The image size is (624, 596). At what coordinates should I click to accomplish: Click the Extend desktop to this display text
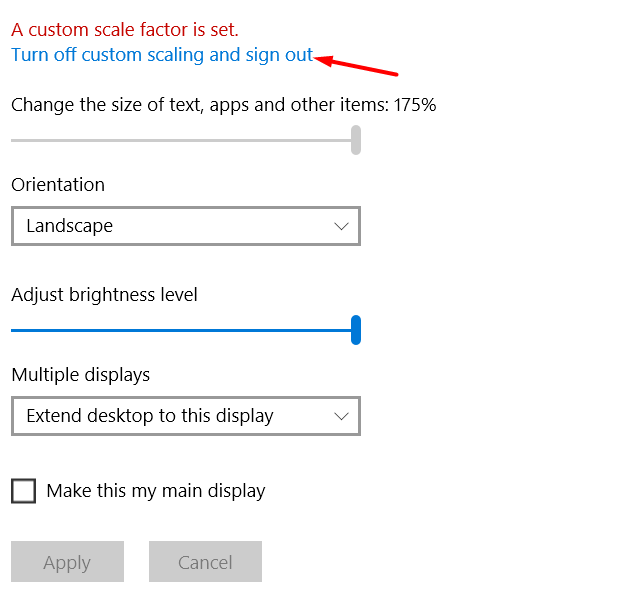point(150,416)
